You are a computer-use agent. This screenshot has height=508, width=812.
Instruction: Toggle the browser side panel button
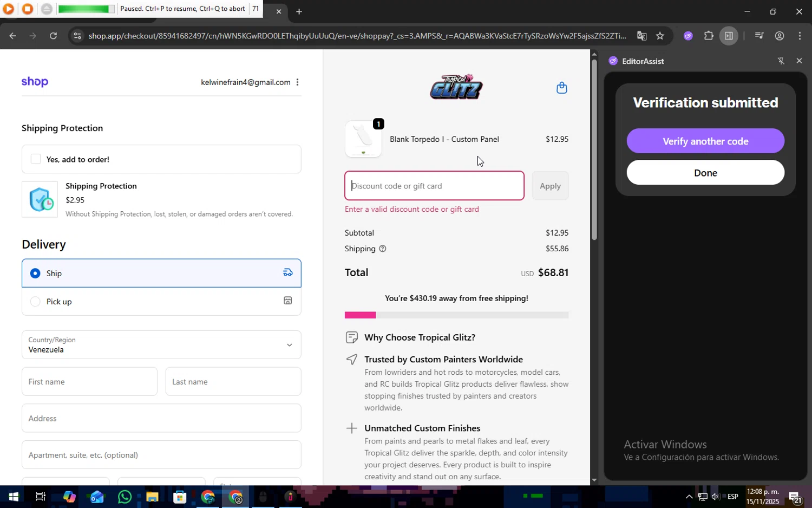729,36
